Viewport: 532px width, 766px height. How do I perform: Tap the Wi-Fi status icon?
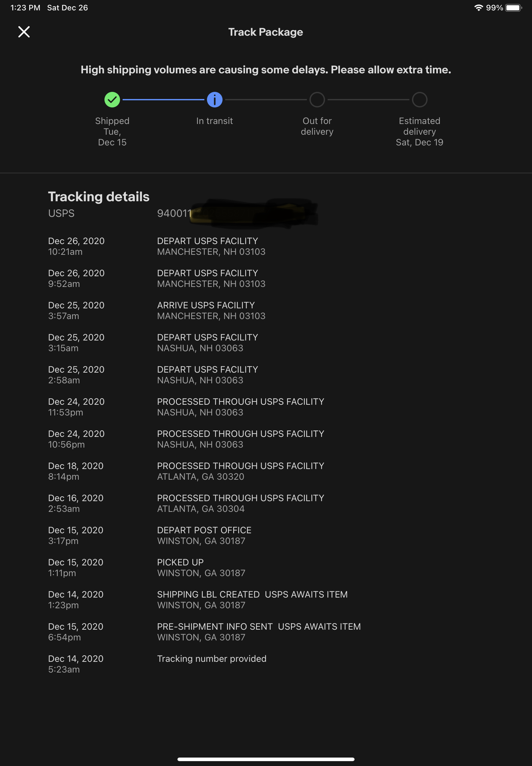tap(478, 8)
